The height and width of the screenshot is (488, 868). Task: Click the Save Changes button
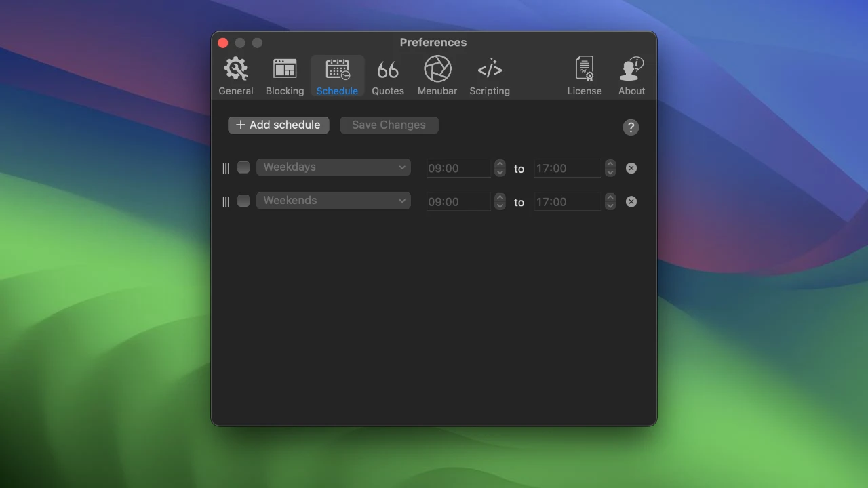point(389,125)
